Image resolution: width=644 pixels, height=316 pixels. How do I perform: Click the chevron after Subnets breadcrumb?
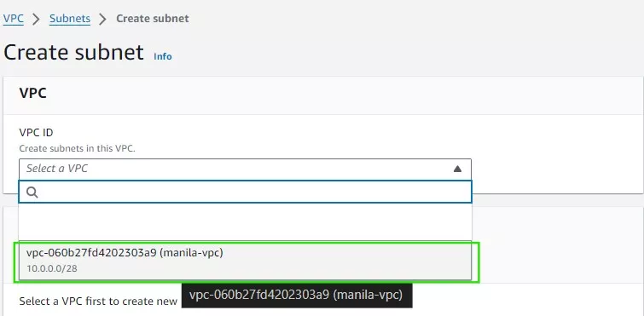102,19
